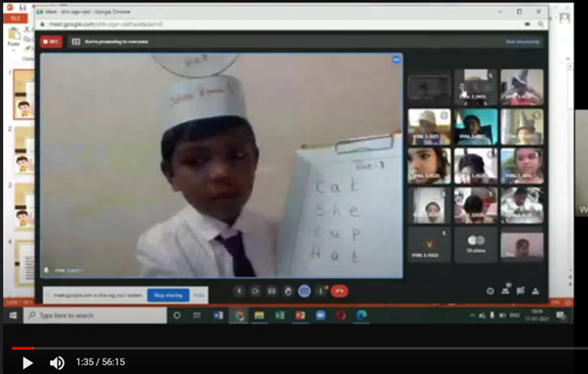Image resolution: width=588 pixels, height=374 pixels.
Task: Click the lock icon in Chrome address bar
Action: point(42,24)
